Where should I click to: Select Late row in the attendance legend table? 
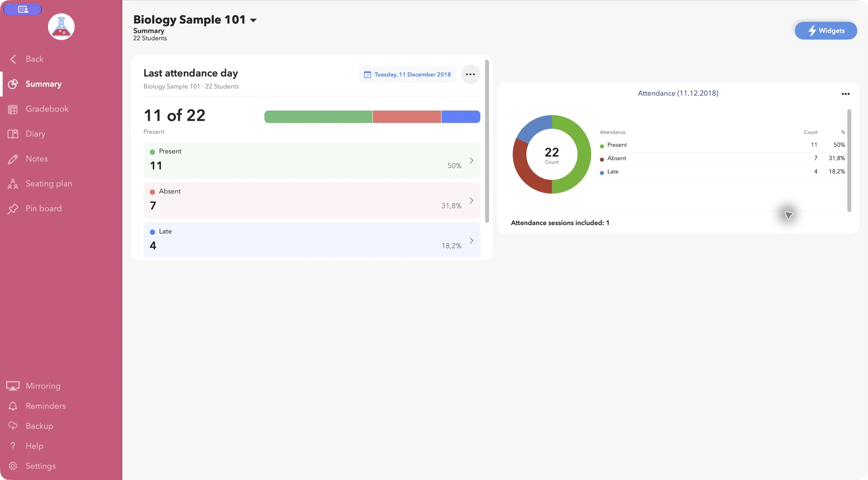[722, 172]
